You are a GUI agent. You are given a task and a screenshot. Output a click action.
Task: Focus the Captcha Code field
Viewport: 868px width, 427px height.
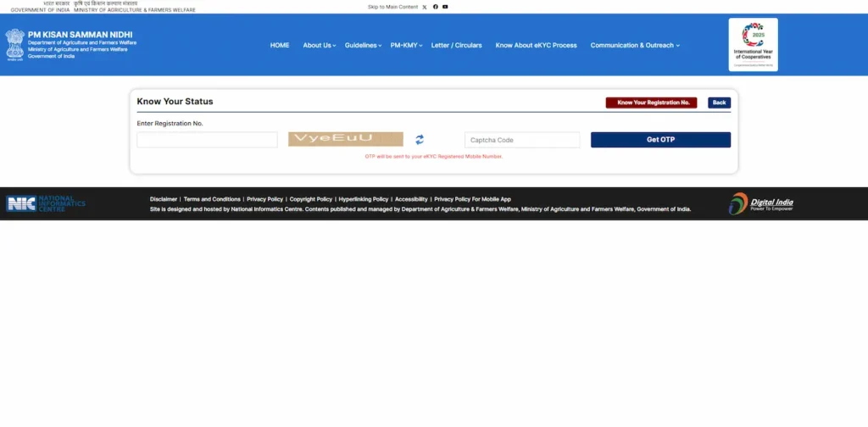pos(522,140)
